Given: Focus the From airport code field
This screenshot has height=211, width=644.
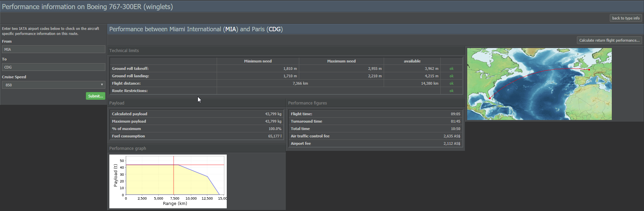Looking at the screenshot, I should tap(54, 49).
